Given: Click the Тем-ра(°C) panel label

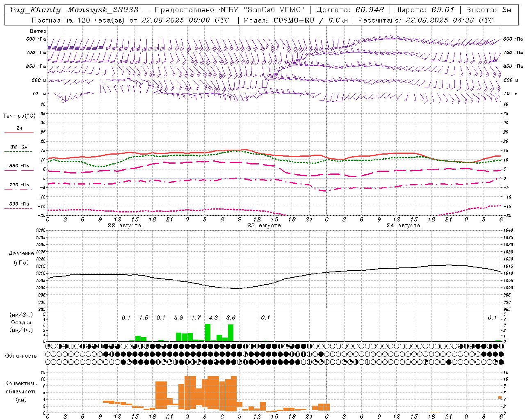Looking at the screenshot, I should pos(19,116).
